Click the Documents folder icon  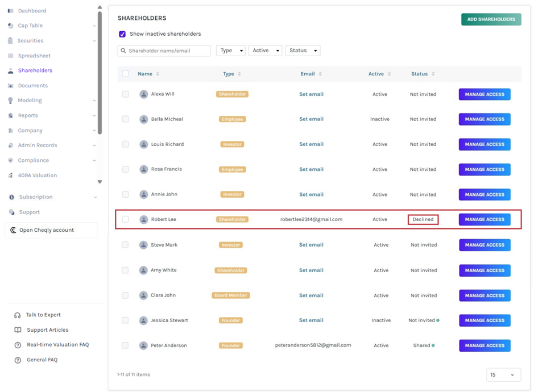point(11,86)
